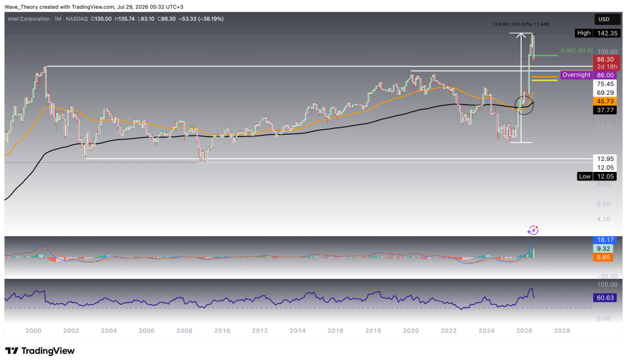
Task: Select the High tag on price axis
Action: [584, 33]
